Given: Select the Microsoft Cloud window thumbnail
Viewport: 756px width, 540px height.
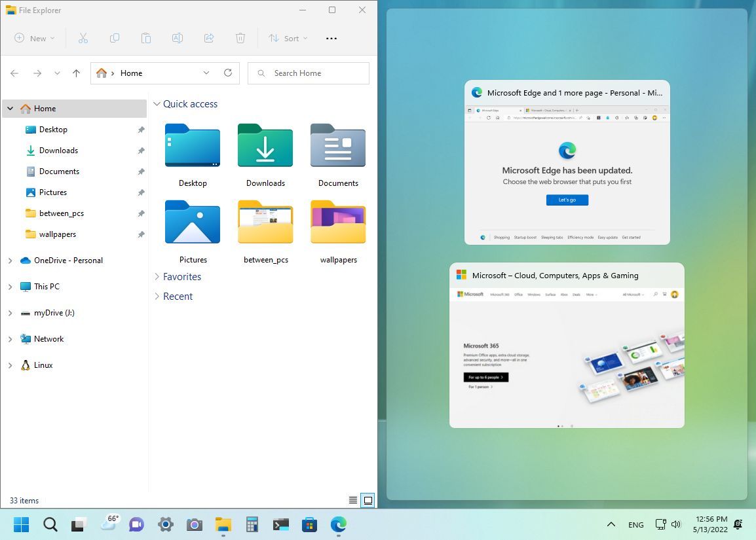Looking at the screenshot, I should point(567,345).
